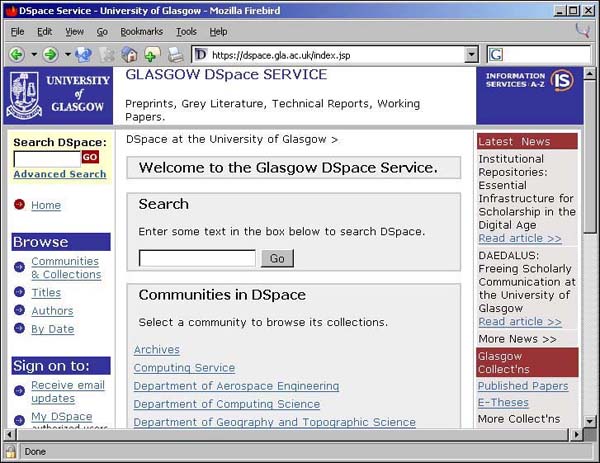Click the Google search engine icon
The height and width of the screenshot is (463, 600).
click(496, 55)
